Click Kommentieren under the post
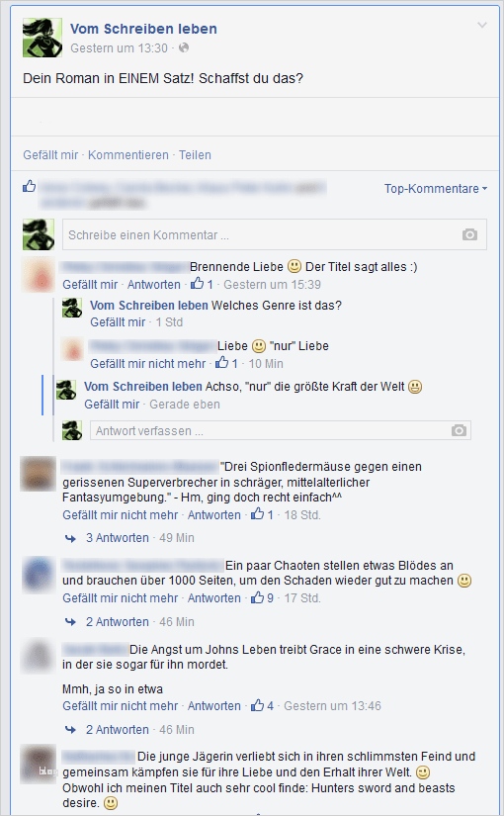 (x=127, y=155)
